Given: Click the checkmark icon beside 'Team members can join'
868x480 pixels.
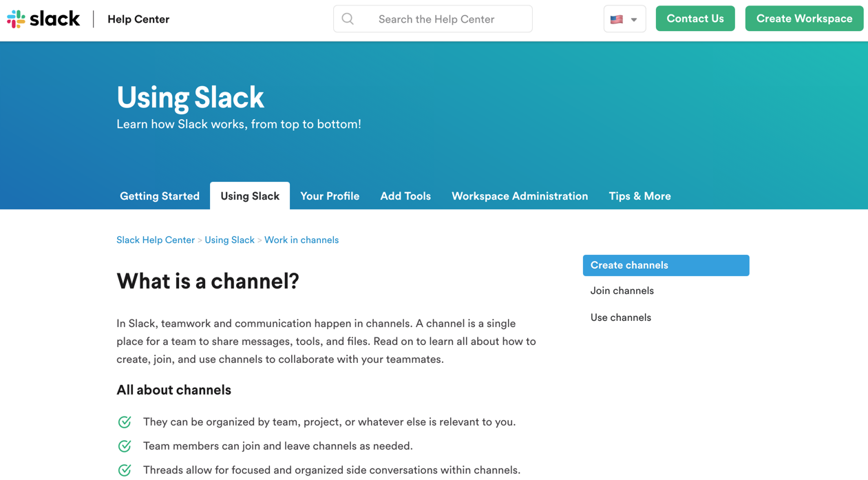Looking at the screenshot, I should 125,446.
